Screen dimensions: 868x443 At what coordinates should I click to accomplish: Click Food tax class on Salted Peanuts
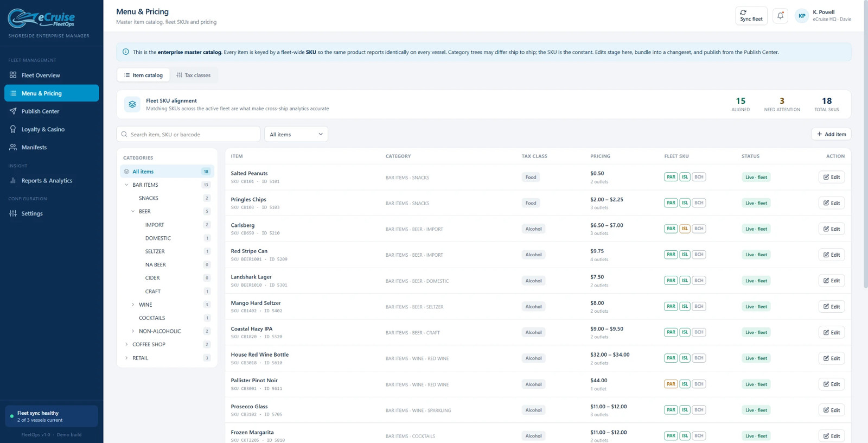pyautogui.click(x=531, y=177)
